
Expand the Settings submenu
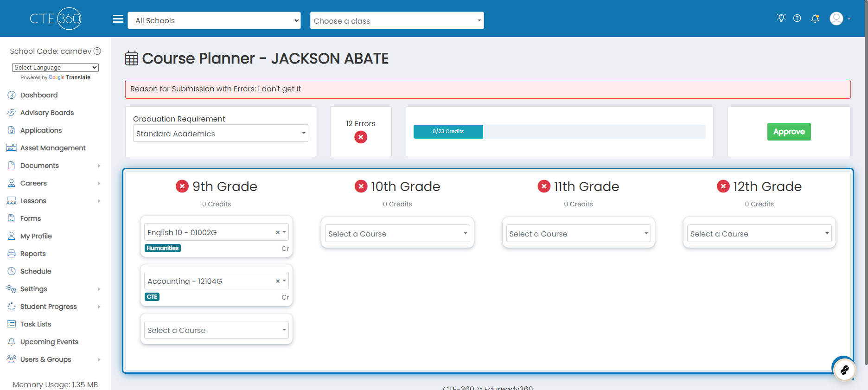click(x=99, y=289)
